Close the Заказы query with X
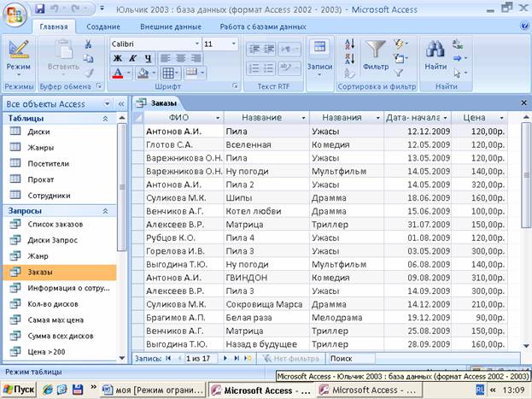Image resolution: width=532 pixels, height=399 pixels. (x=523, y=103)
